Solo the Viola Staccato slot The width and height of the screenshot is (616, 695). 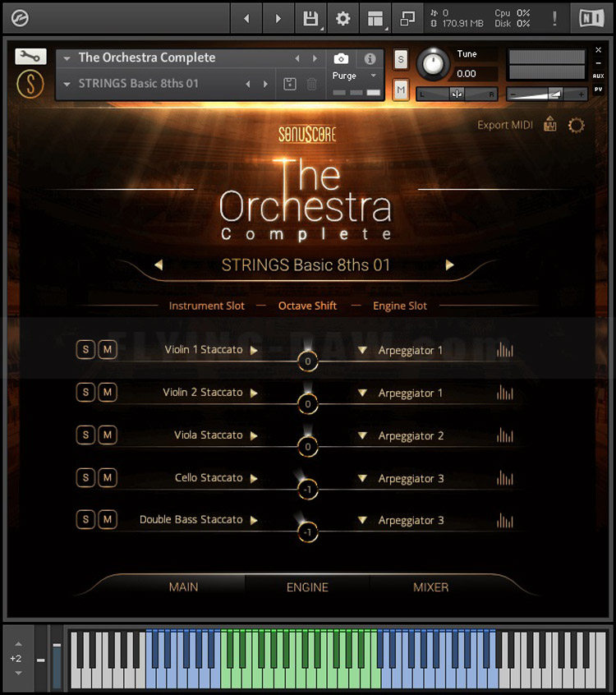(x=85, y=435)
